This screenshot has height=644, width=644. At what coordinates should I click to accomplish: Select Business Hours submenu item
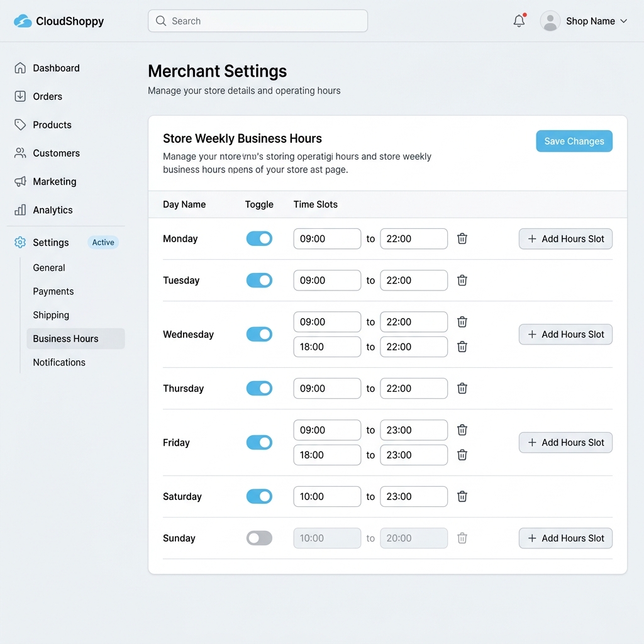tap(75, 338)
